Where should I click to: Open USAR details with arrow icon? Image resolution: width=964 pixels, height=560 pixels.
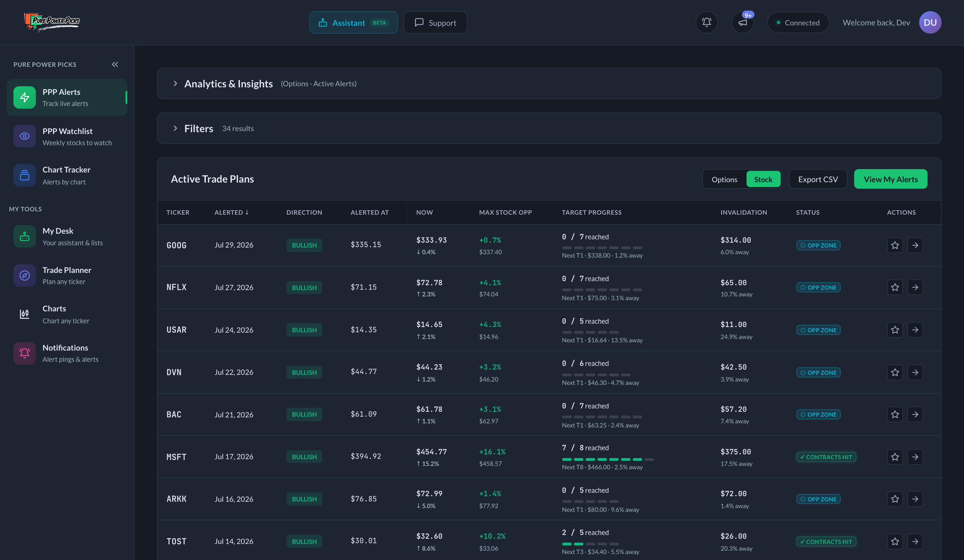pyautogui.click(x=915, y=330)
